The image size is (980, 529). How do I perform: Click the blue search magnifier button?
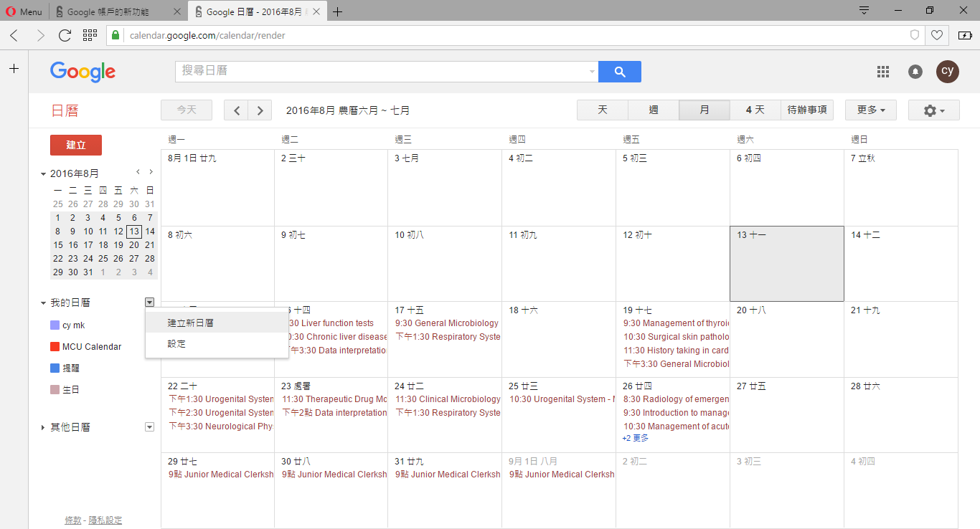tap(619, 72)
